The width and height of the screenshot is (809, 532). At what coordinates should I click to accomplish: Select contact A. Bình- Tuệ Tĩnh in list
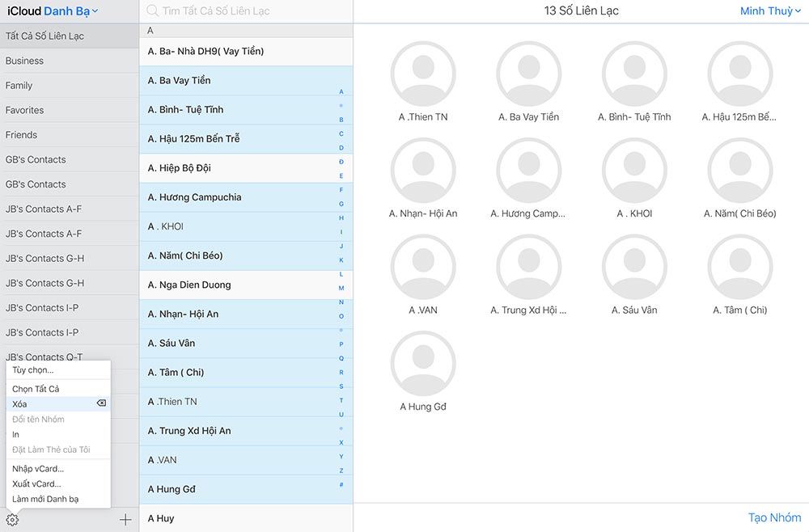pos(246,110)
